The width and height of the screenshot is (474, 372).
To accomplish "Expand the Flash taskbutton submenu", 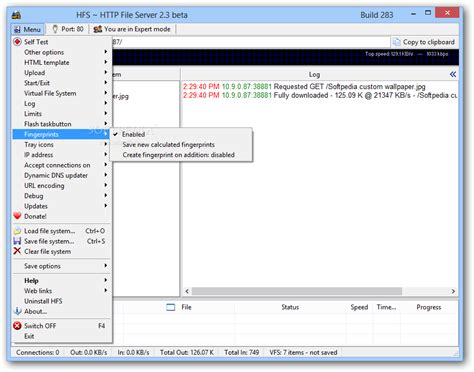I will pos(61,124).
